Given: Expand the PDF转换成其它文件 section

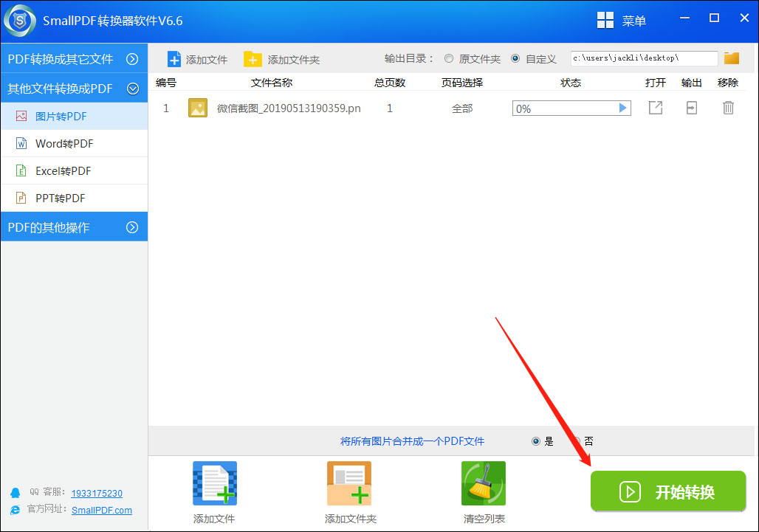Looking at the screenshot, I should coord(74,58).
